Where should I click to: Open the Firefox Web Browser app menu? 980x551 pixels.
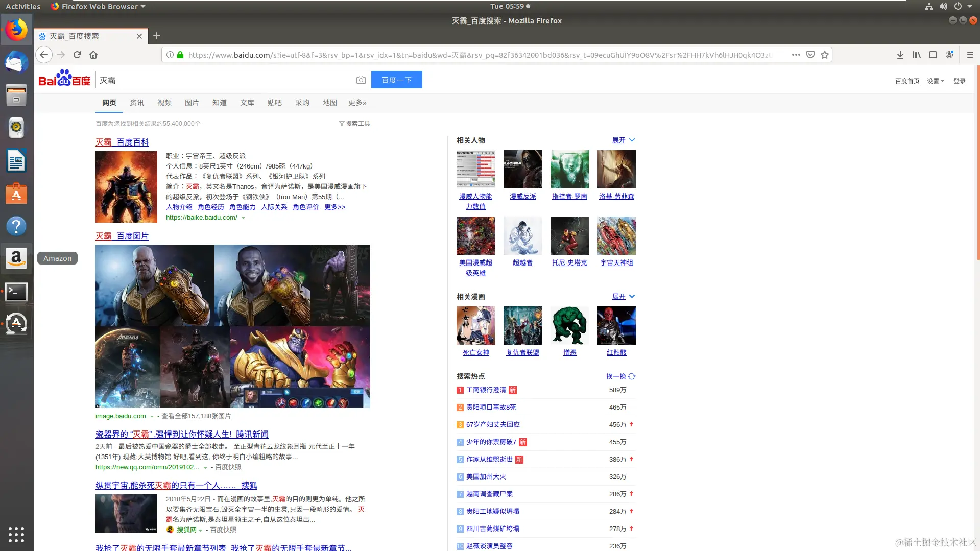pyautogui.click(x=99, y=6)
